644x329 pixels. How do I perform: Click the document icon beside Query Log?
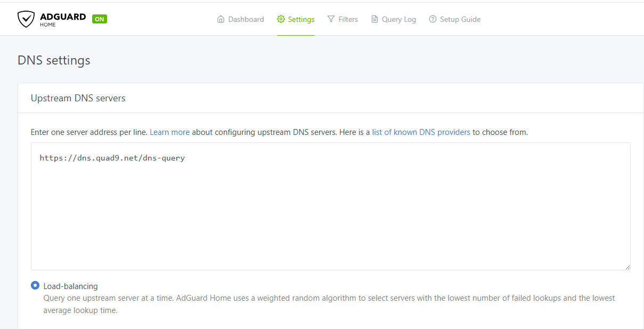(x=374, y=19)
